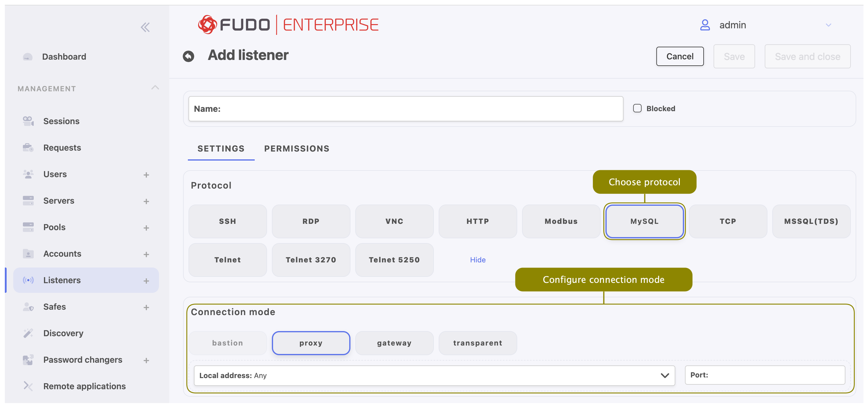Open Sessions from sidebar
The height and width of the screenshot is (410, 868).
pos(61,121)
